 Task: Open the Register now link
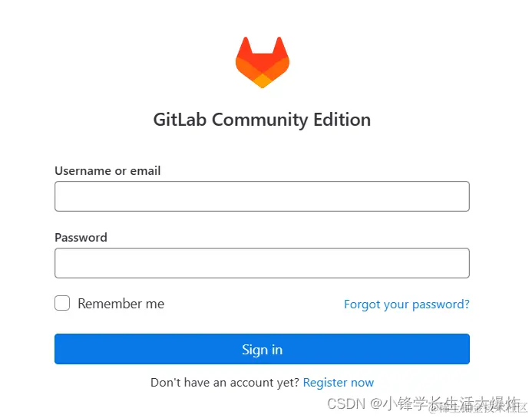click(339, 383)
